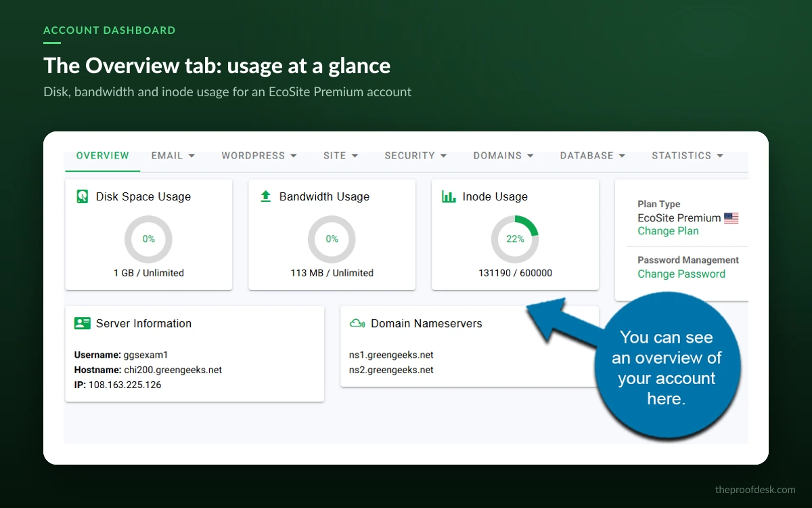
Task: Click the 'Disk Space Usage' card title
Action: (143, 196)
